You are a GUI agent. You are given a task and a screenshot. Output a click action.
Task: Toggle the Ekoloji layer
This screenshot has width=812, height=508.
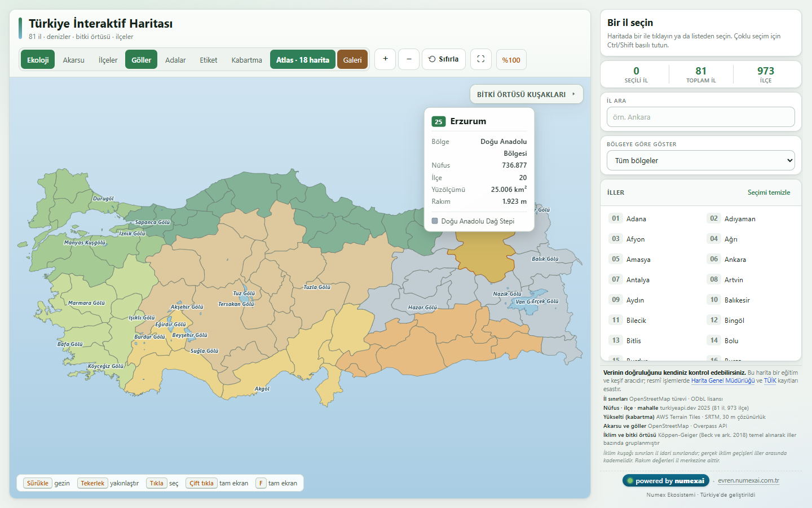pyautogui.click(x=38, y=60)
